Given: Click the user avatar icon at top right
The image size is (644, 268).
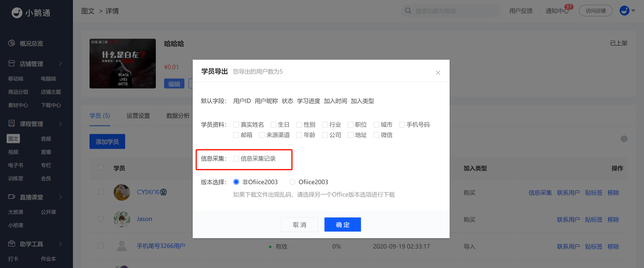Looking at the screenshot, I should click(624, 10).
